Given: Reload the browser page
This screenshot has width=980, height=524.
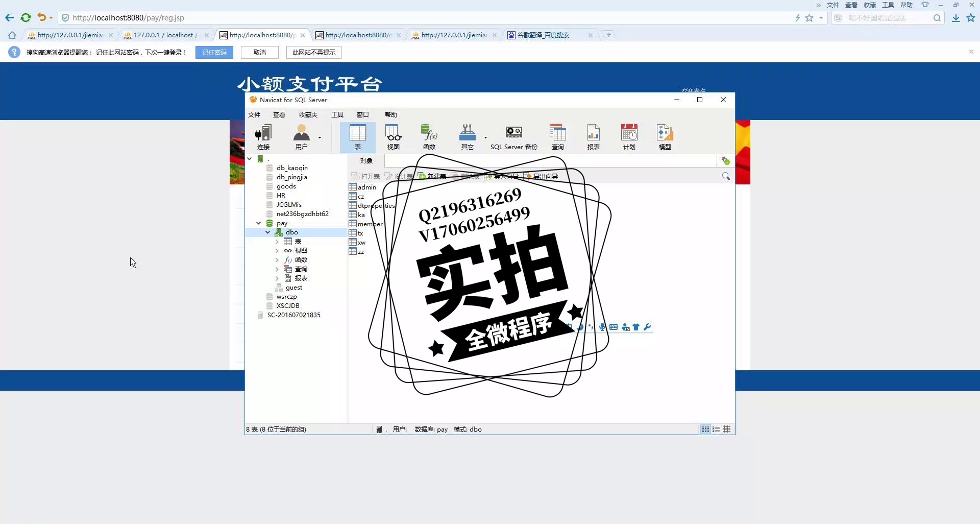Looking at the screenshot, I should point(26,18).
